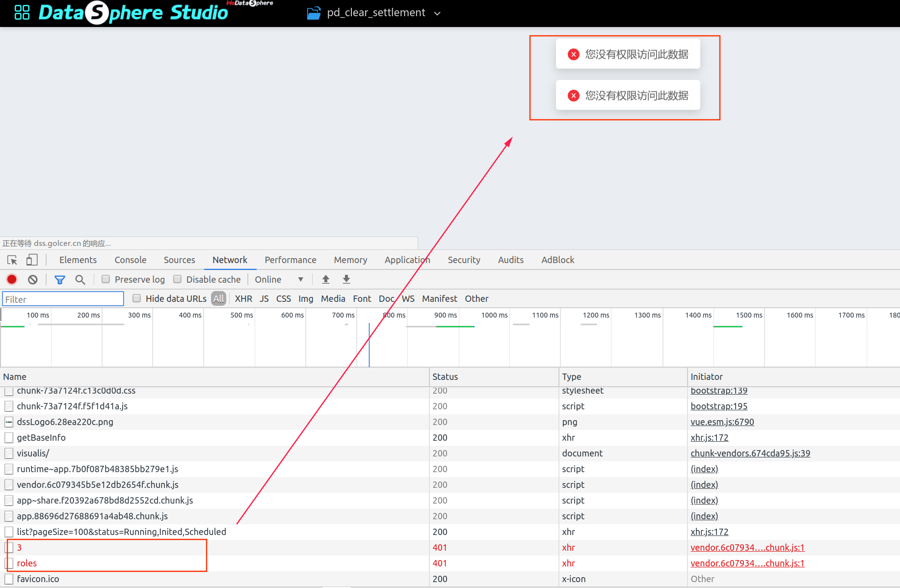This screenshot has width=900, height=588.
Task: Click the second permission error toast
Action: (x=628, y=95)
